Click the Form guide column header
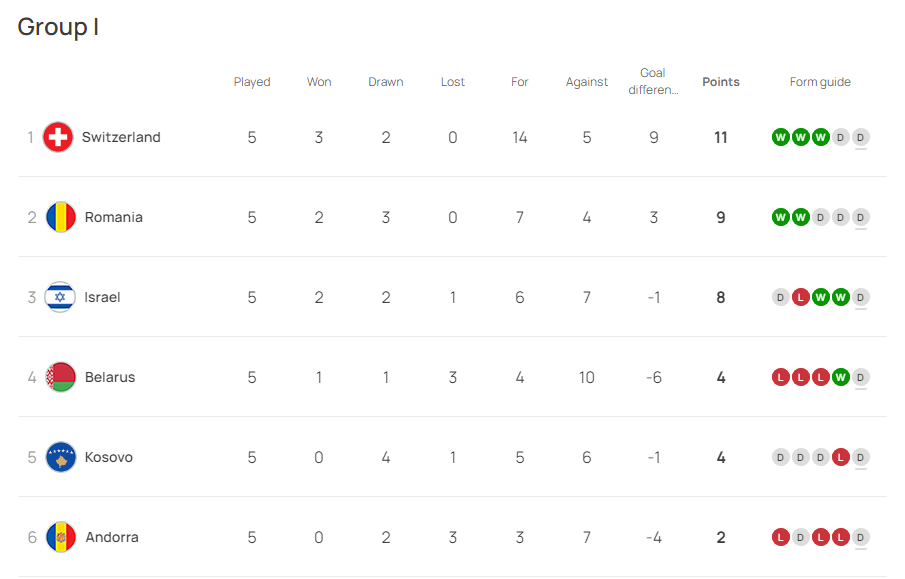The image size is (905, 579). tap(820, 82)
